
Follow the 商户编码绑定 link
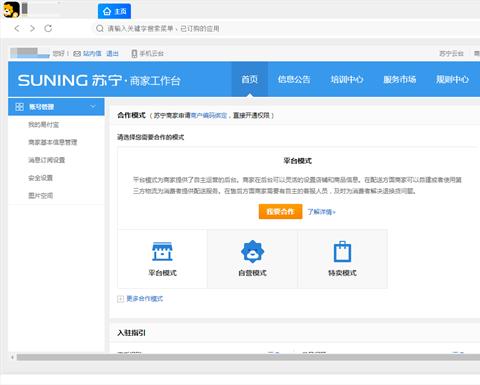209,115
